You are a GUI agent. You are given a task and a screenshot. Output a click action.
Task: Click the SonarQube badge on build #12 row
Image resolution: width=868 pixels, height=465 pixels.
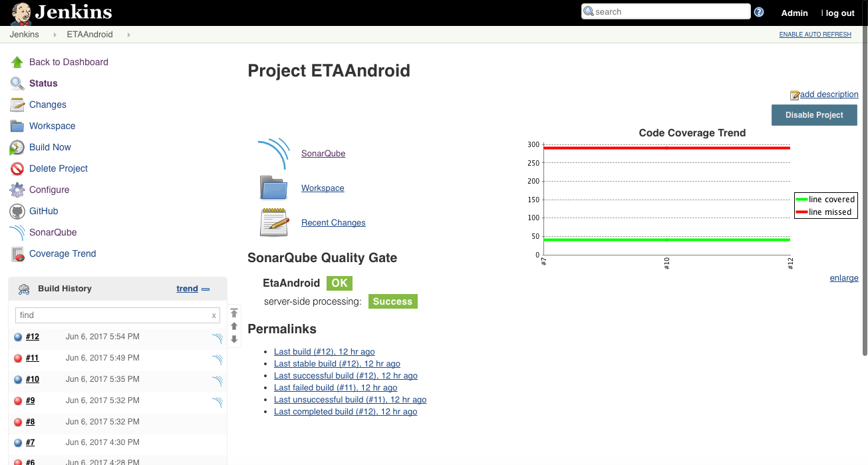(217, 338)
